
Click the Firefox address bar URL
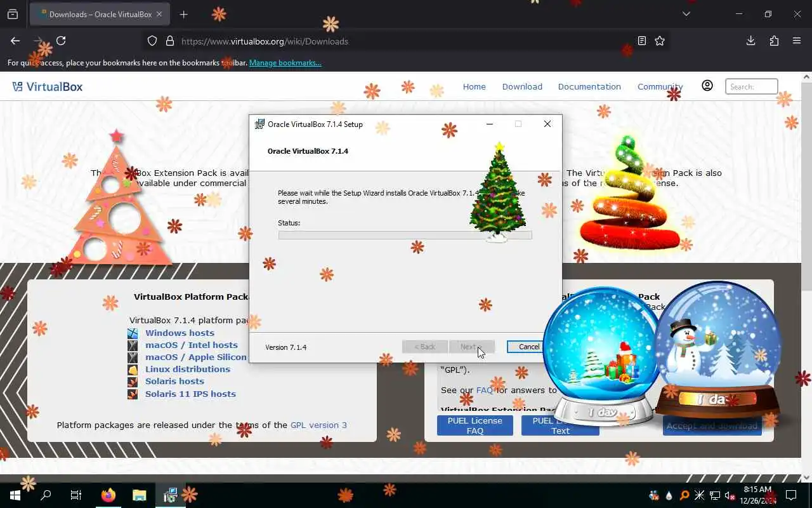[x=265, y=41]
